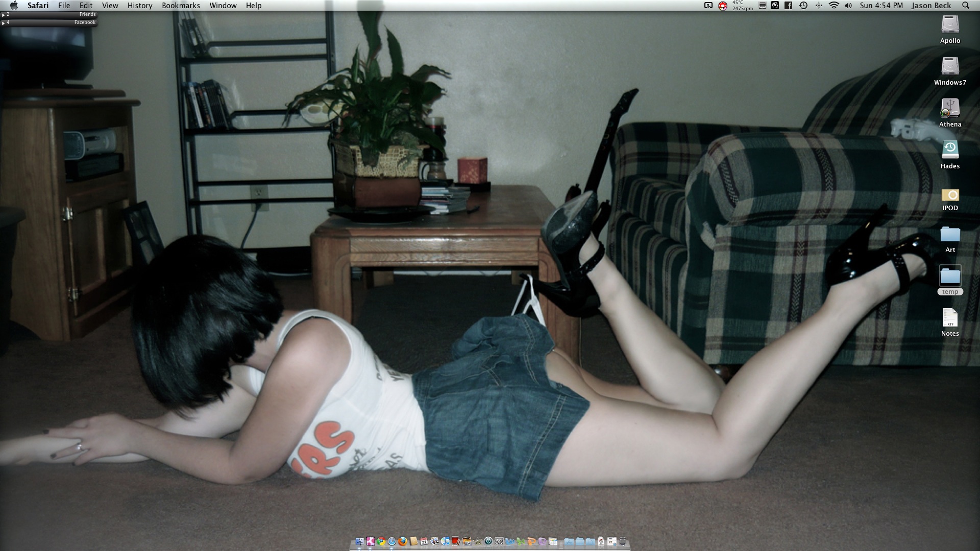Select the Apollo drive icon
980x551 pixels.
click(x=950, y=25)
